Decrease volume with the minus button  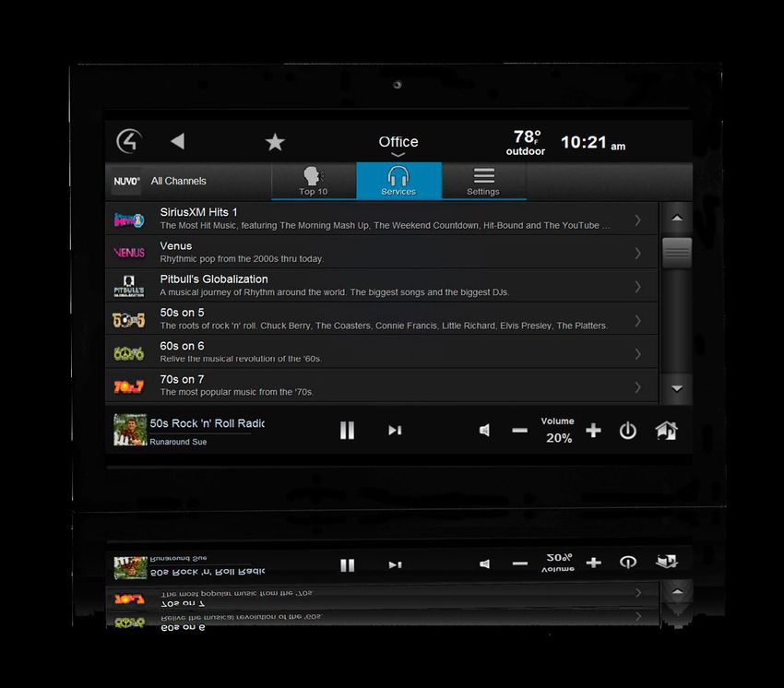click(x=519, y=431)
